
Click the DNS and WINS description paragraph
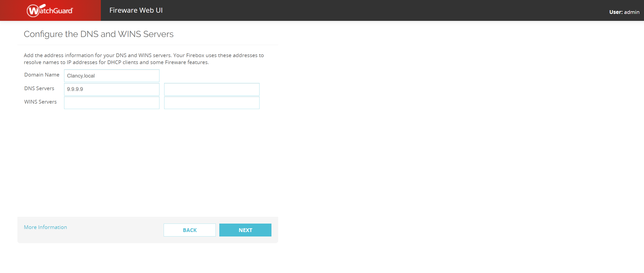click(144, 59)
